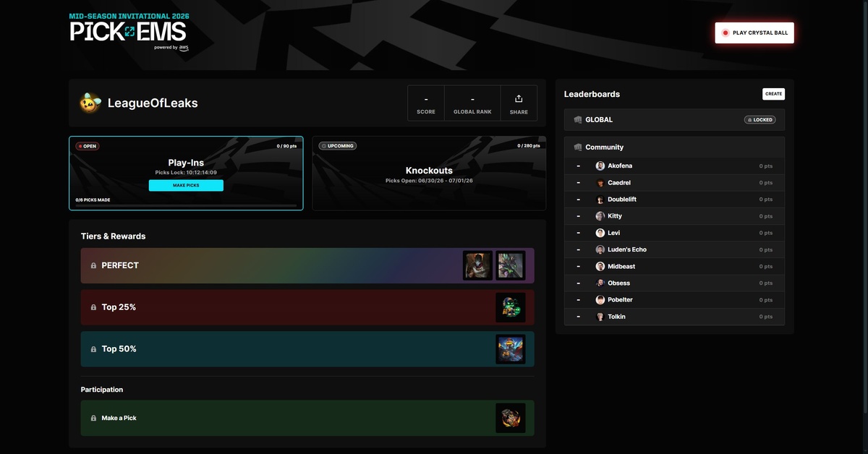Screen dimensions: 868x454
Task: Click the lock icon on PERFECT tier
Action: click(93, 266)
